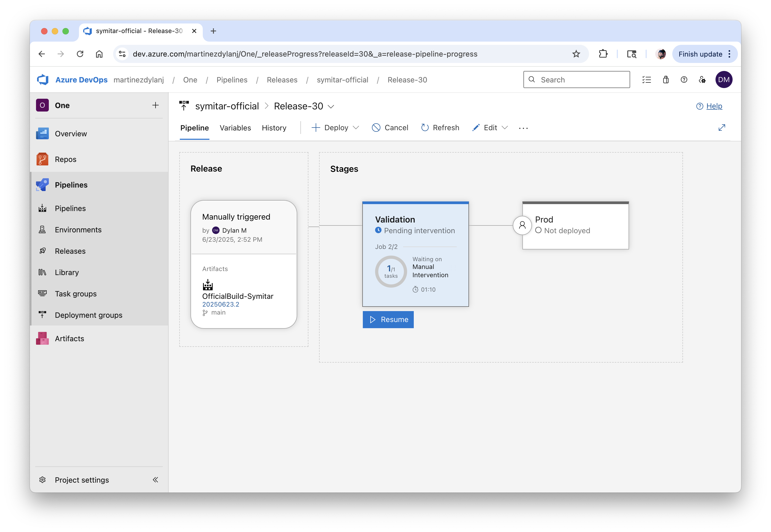The image size is (771, 532).
Task: Cancel the release
Action: point(390,128)
